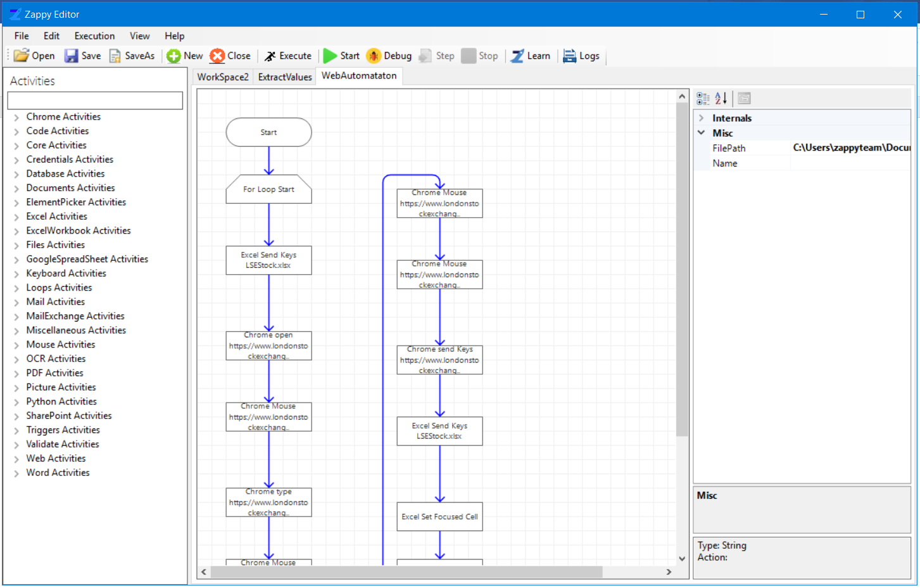Image resolution: width=920 pixels, height=588 pixels.
Task: Click the canvas vertical scrollbar thumb
Action: click(682, 269)
